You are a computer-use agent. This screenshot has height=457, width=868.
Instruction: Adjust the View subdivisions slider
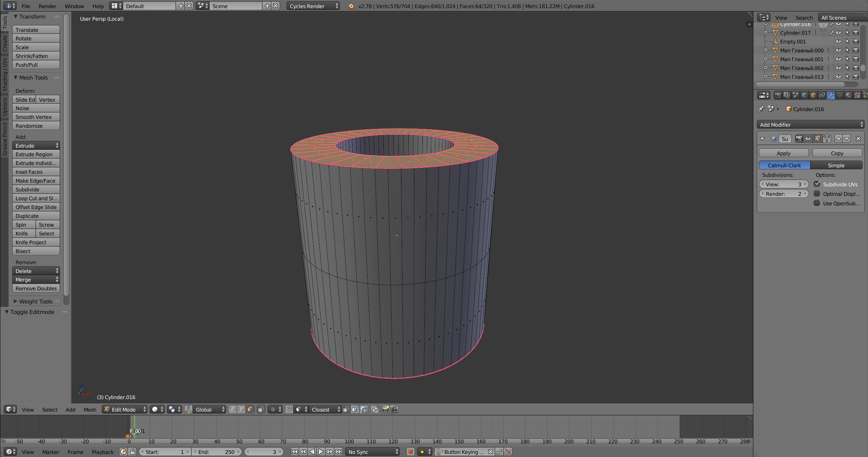click(x=784, y=184)
